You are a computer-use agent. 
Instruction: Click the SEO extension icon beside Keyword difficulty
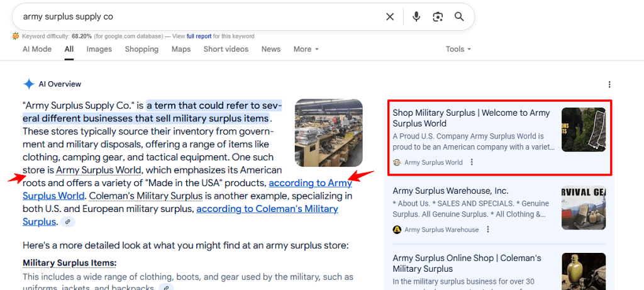click(x=16, y=36)
